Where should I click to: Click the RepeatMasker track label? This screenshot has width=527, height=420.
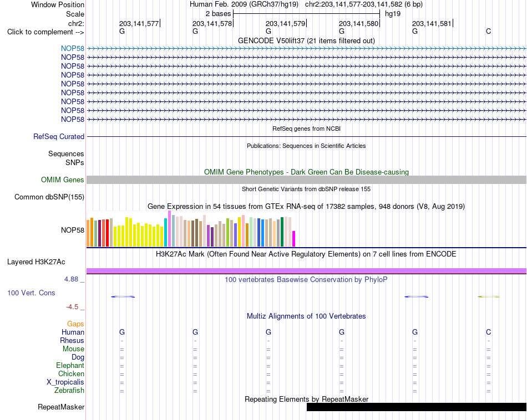pyautogui.click(x=61, y=407)
